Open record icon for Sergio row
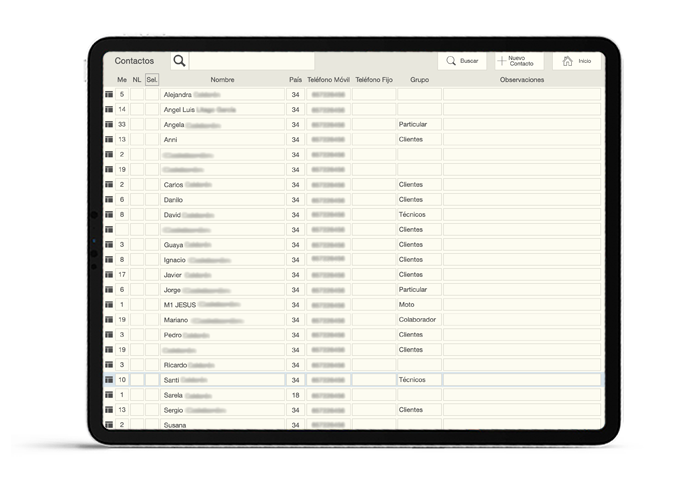This screenshot has width=683, height=478. click(x=109, y=410)
